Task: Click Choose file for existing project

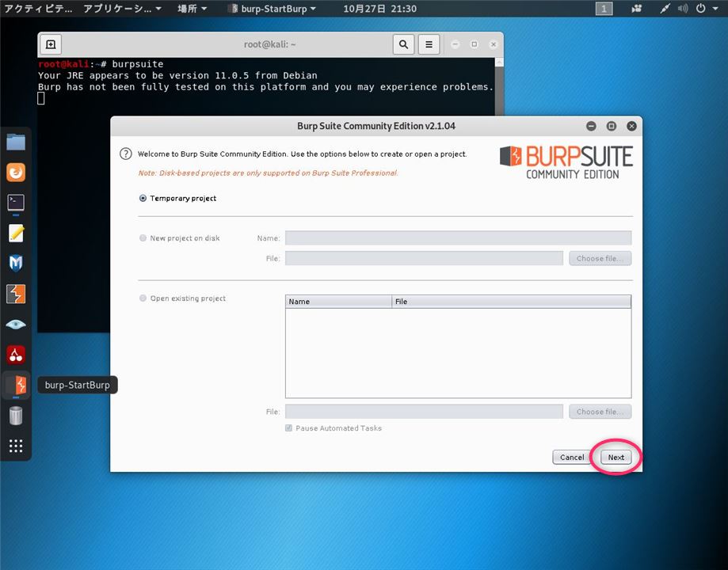Action: click(x=600, y=412)
